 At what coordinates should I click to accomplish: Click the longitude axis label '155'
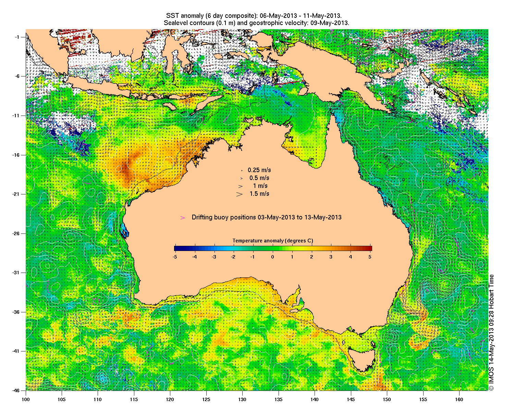(423, 399)
